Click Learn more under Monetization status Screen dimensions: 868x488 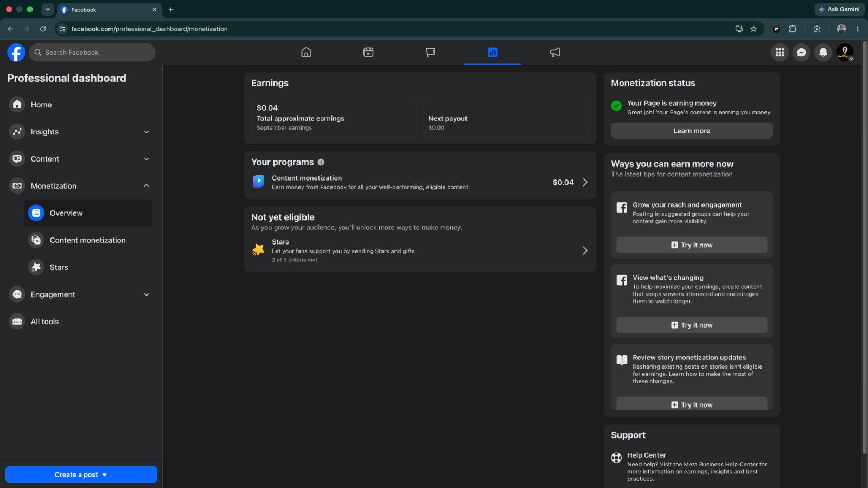(x=692, y=131)
